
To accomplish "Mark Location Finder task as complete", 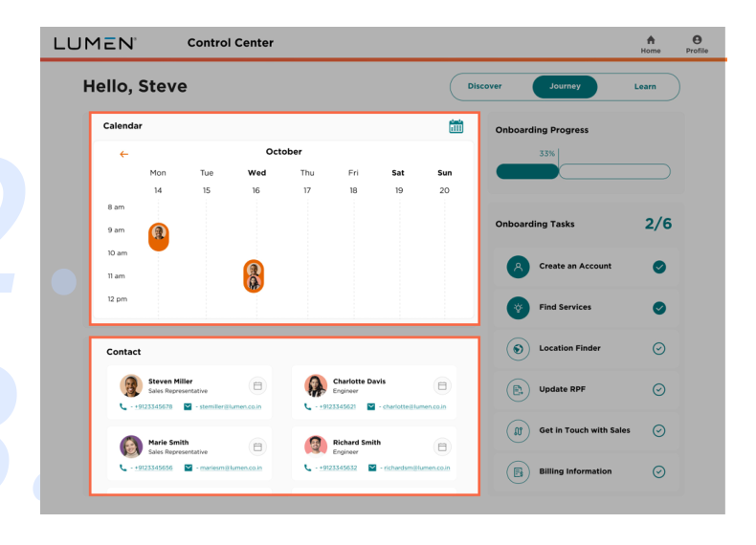I will [659, 348].
